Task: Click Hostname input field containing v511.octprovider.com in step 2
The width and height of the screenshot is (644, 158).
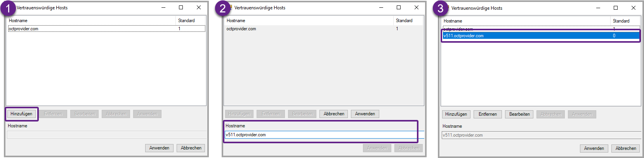Action: (x=320, y=135)
